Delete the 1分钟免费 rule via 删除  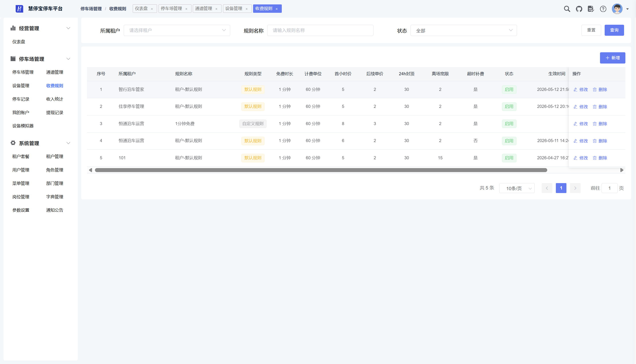[x=600, y=124]
